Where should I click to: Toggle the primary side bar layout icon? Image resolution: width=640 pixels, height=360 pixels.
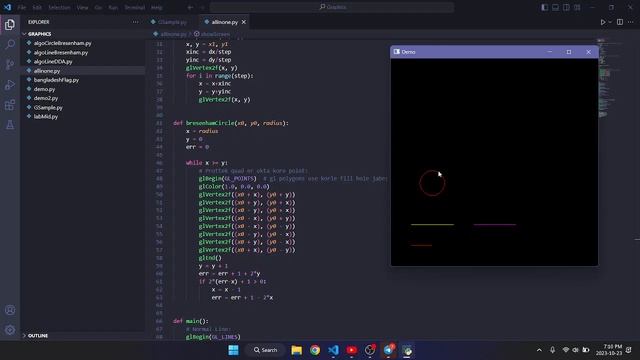(x=544, y=7)
